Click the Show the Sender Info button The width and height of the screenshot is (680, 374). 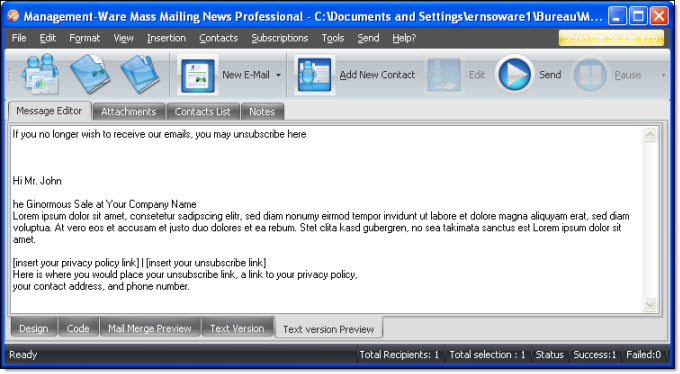pos(611,38)
